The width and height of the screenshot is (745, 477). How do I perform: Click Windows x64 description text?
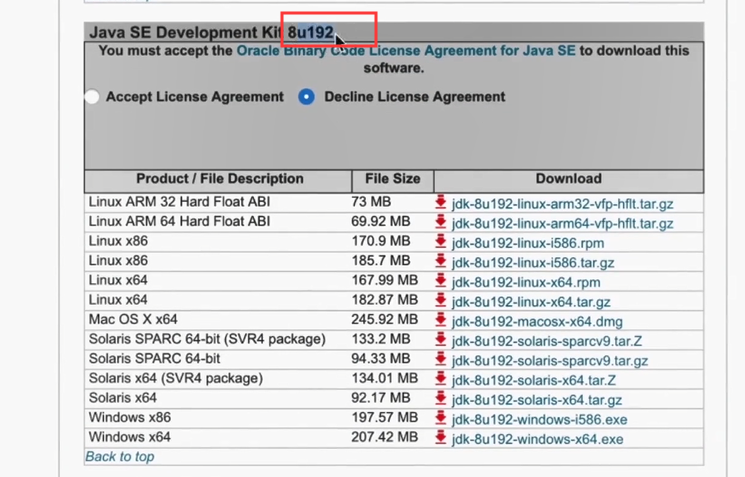coord(130,437)
